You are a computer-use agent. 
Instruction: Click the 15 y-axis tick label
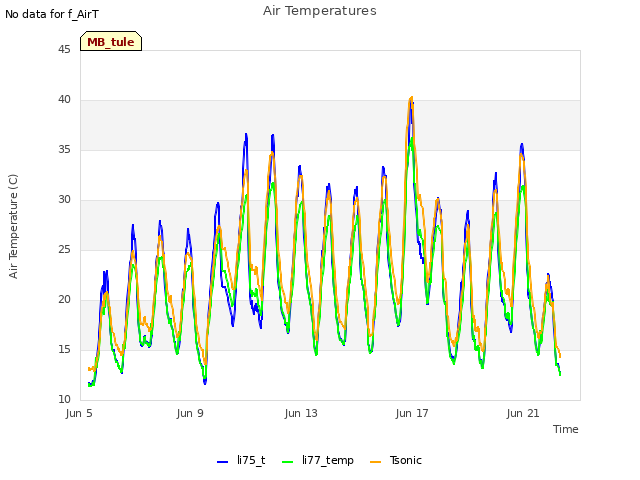[x=64, y=350]
